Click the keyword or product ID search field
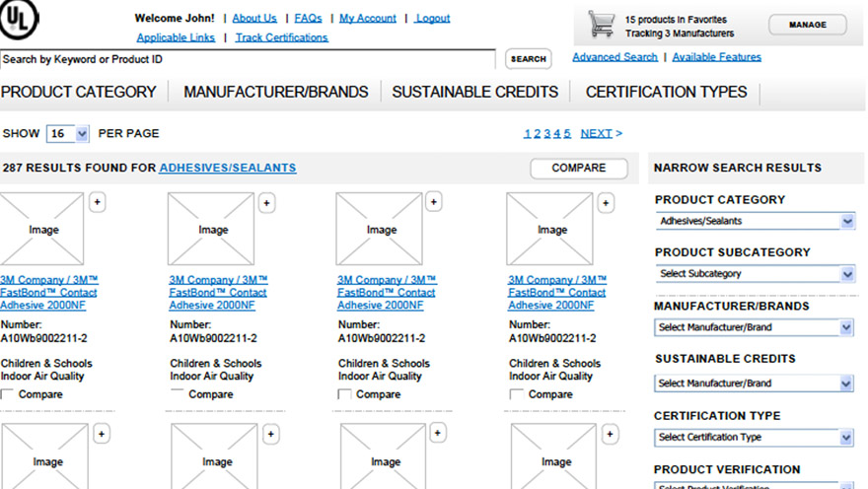Screen dimensions: 868x489 point(249,59)
